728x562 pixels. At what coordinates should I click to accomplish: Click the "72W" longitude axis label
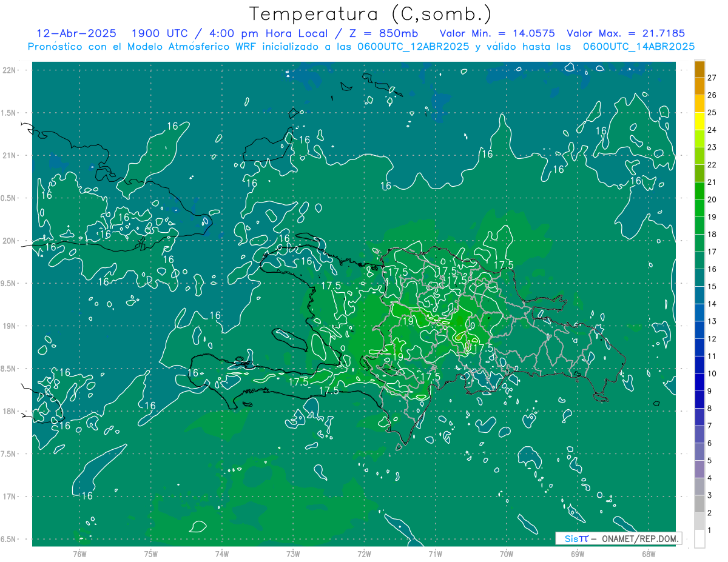click(x=364, y=554)
